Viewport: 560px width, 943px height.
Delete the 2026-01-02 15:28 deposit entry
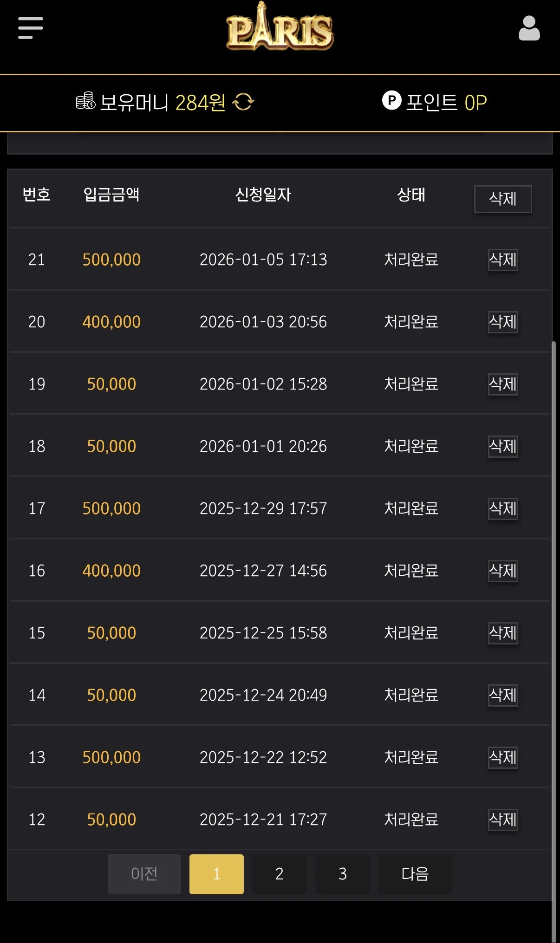(503, 384)
